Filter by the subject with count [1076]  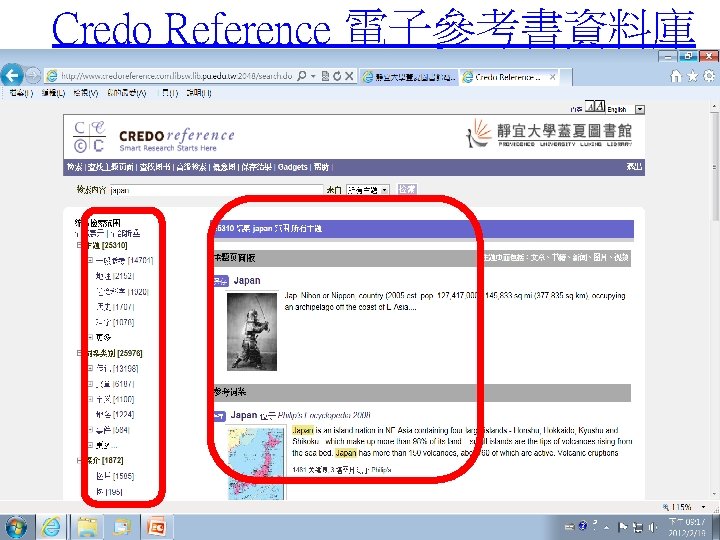pos(115,322)
